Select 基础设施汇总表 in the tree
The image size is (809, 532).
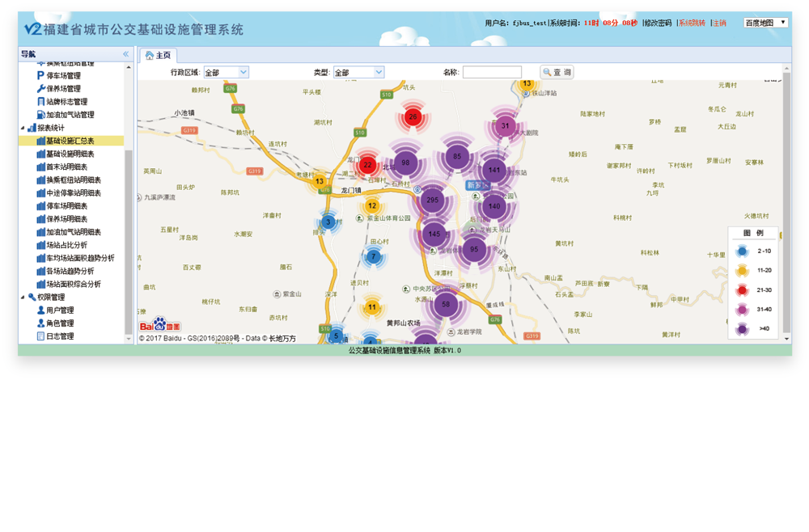coord(71,141)
